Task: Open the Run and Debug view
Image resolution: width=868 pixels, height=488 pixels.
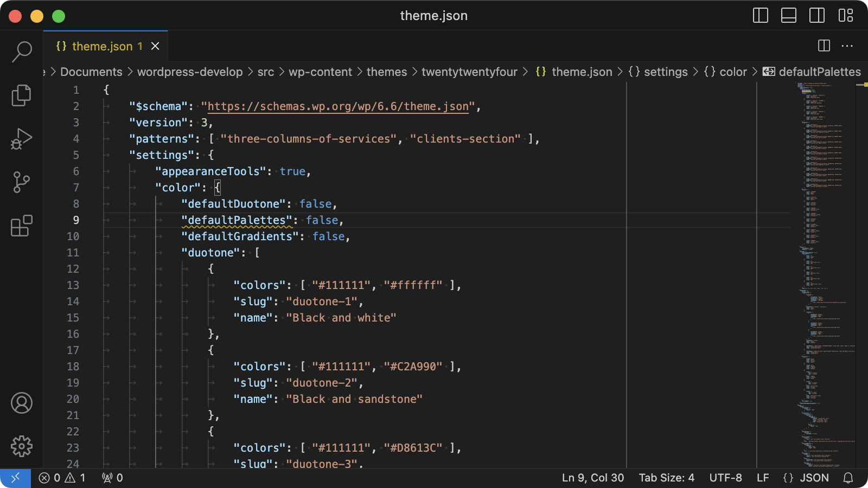Action: pos(22,139)
